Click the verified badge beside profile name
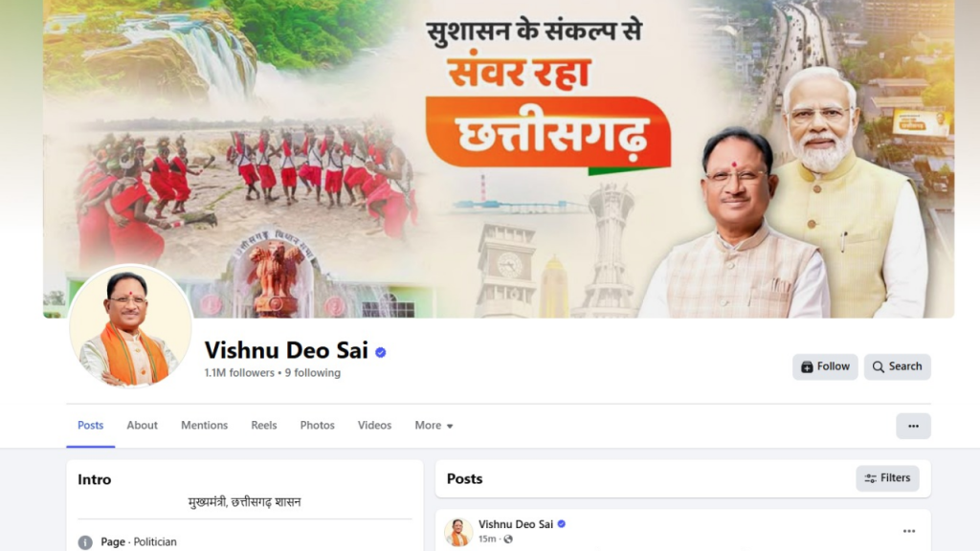The width and height of the screenshot is (980, 551). tap(380, 352)
